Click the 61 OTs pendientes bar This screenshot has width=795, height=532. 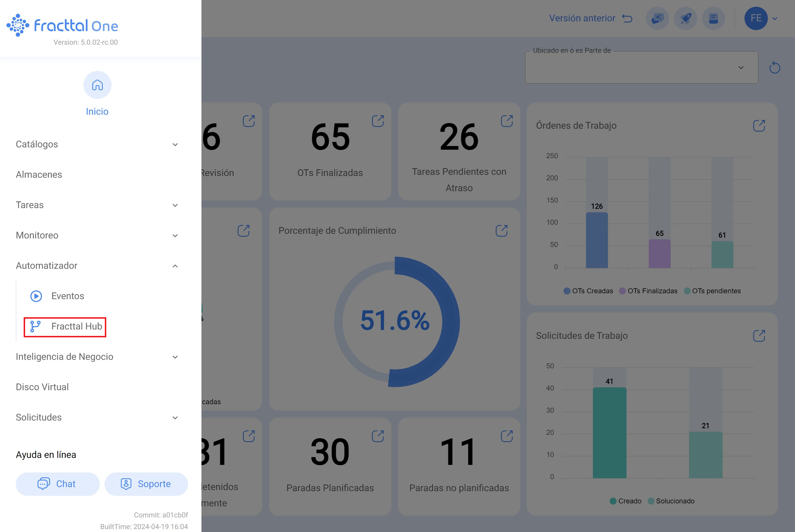(722, 255)
